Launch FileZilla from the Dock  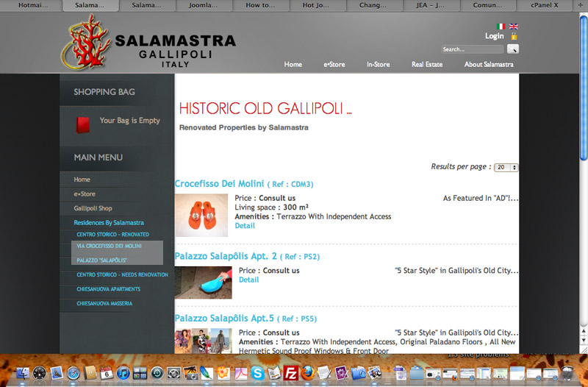[291, 373]
